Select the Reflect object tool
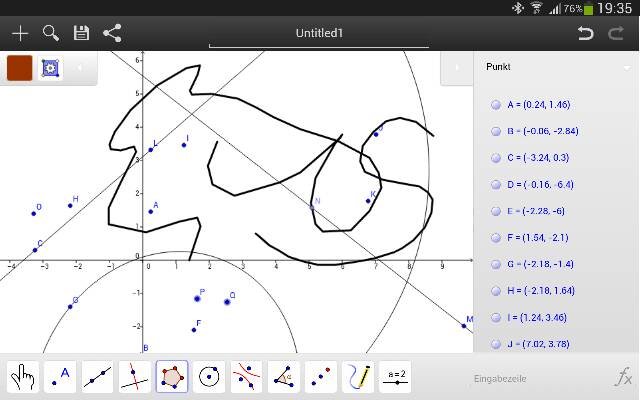Screen dimensions: 640x400 pos(320,377)
